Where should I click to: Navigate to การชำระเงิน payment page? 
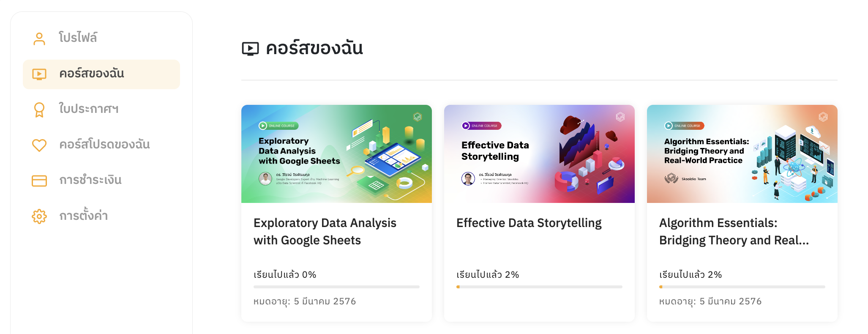[90, 180]
